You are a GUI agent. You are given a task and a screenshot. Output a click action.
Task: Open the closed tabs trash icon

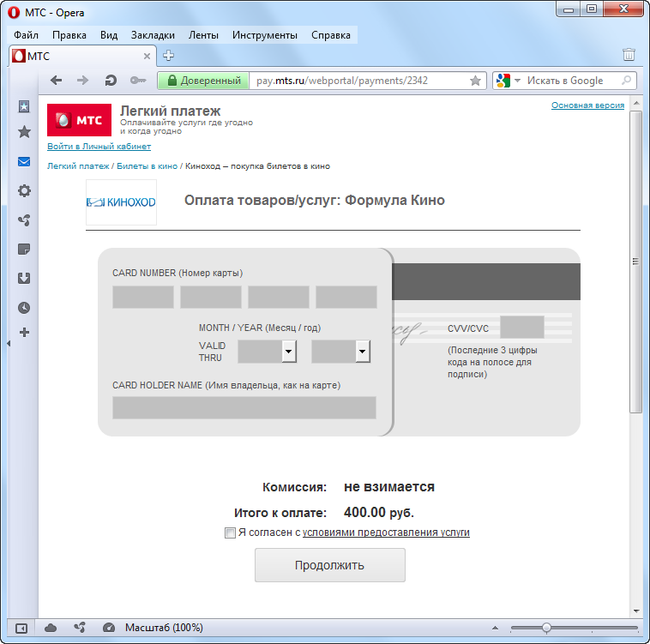[x=629, y=55]
